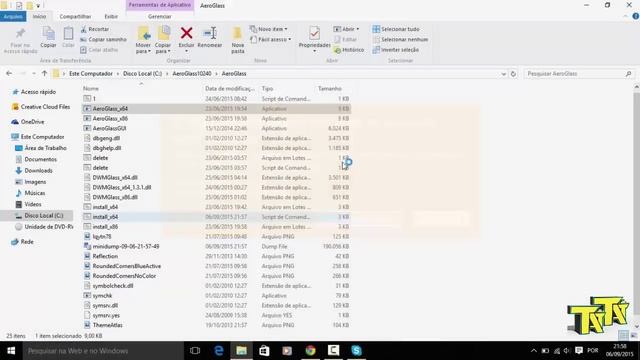Create a folder with Nova pasta
This screenshot has height=360, width=640.
(238, 40)
